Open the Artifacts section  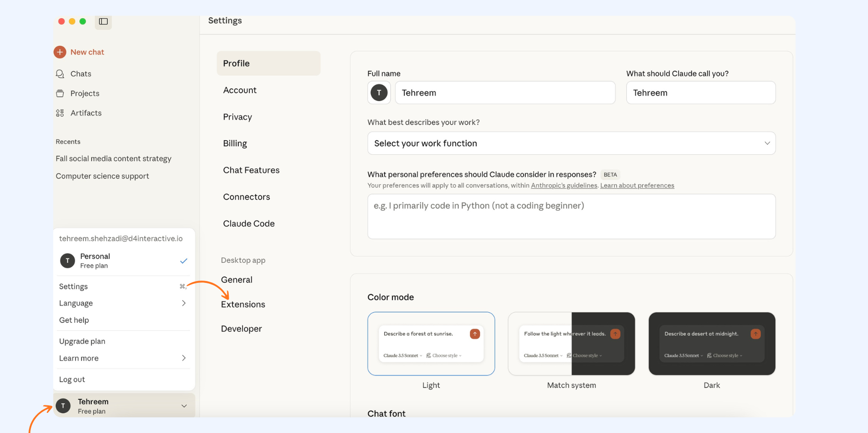pyautogui.click(x=86, y=113)
